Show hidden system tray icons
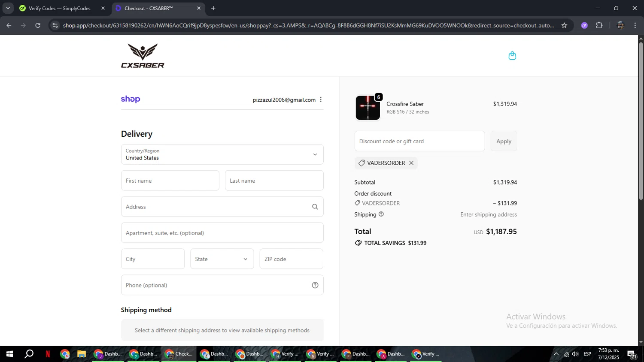This screenshot has height=362, width=644. click(556, 354)
